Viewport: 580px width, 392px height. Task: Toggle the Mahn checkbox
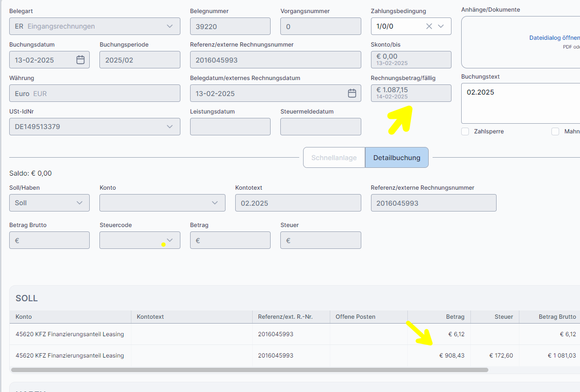coord(555,131)
